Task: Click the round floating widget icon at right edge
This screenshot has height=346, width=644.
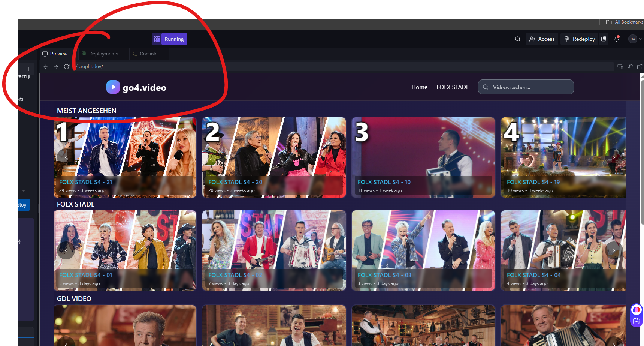Action: coord(636,310)
